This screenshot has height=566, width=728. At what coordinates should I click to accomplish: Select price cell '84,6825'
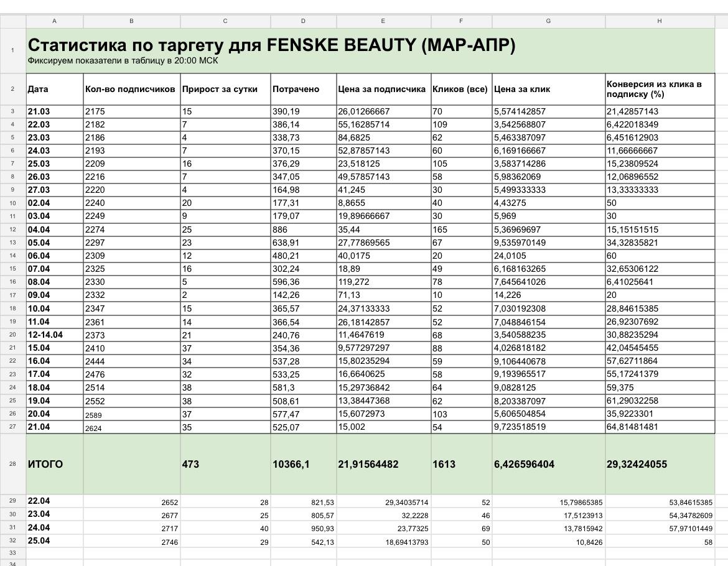[x=383, y=137]
